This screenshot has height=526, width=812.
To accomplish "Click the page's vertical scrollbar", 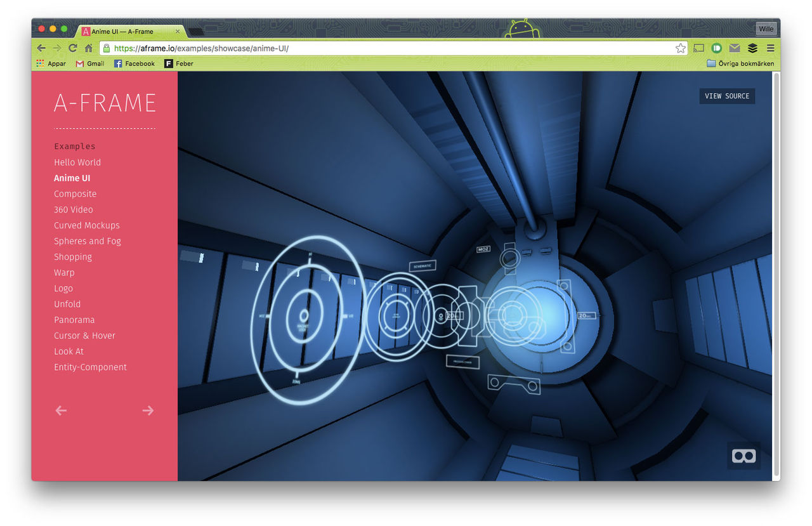I will pyautogui.click(x=776, y=275).
